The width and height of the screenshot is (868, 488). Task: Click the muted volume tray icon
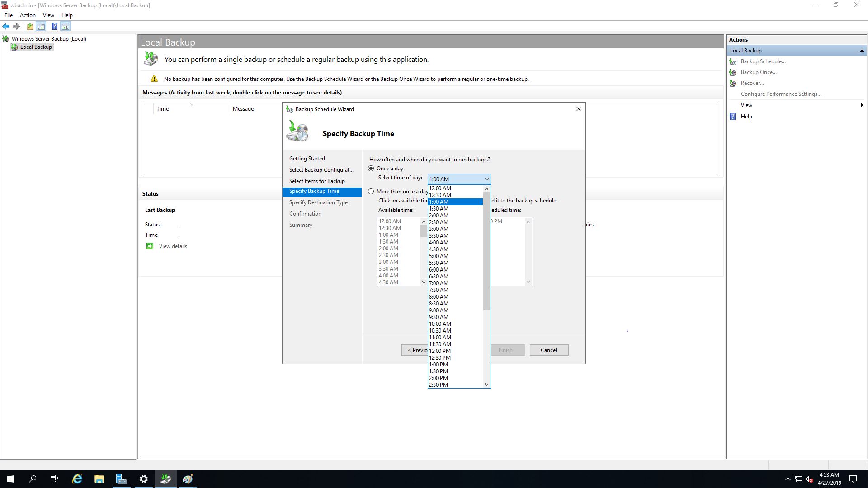[809, 479]
